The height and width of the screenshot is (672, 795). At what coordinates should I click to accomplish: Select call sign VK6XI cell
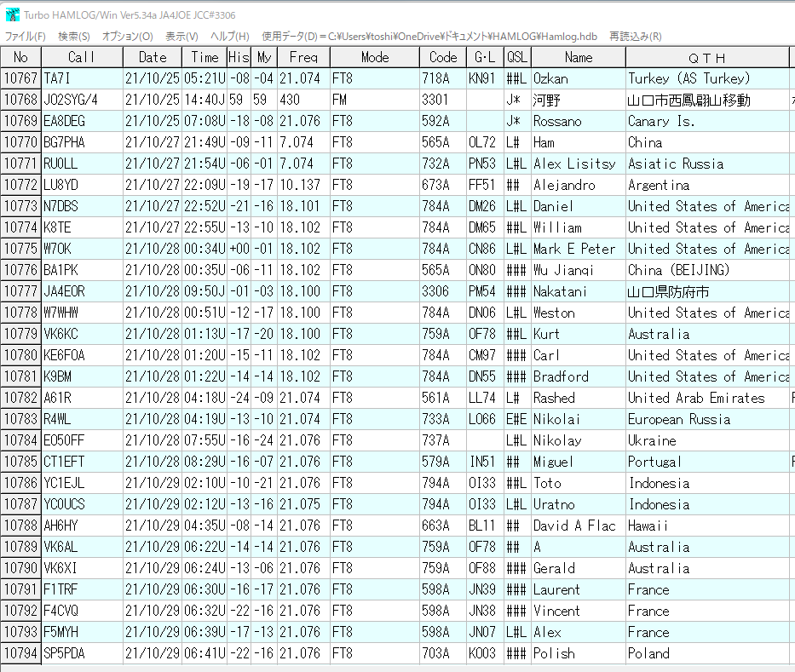click(83, 568)
